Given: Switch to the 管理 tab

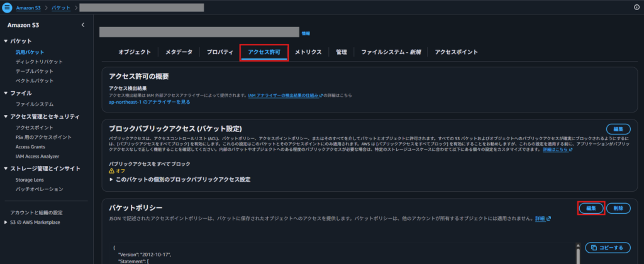Looking at the screenshot, I should [x=341, y=52].
